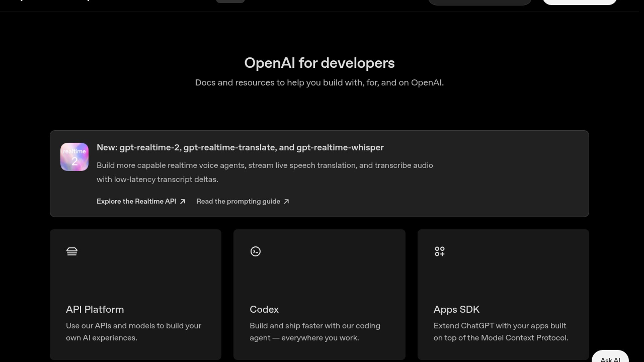Click arrow icon beside Explore the Realtime API
The height and width of the screenshot is (362, 644).
click(x=182, y=201)
